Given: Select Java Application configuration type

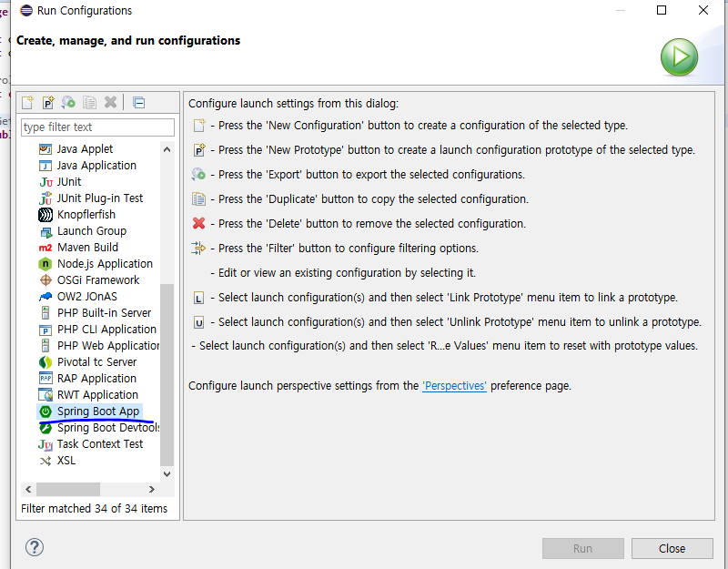Looking at the screenshot, I should click(x=96, y=166).
